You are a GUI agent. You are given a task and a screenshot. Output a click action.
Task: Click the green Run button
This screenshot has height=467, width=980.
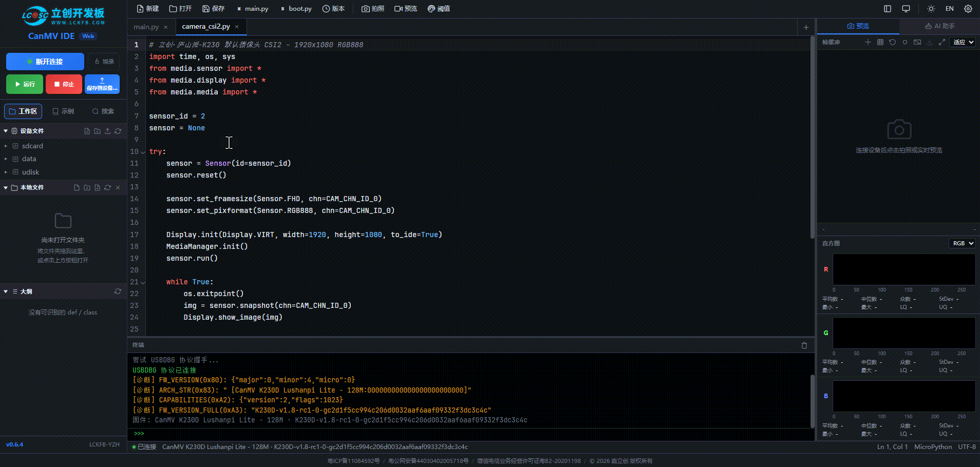point(25,84)
